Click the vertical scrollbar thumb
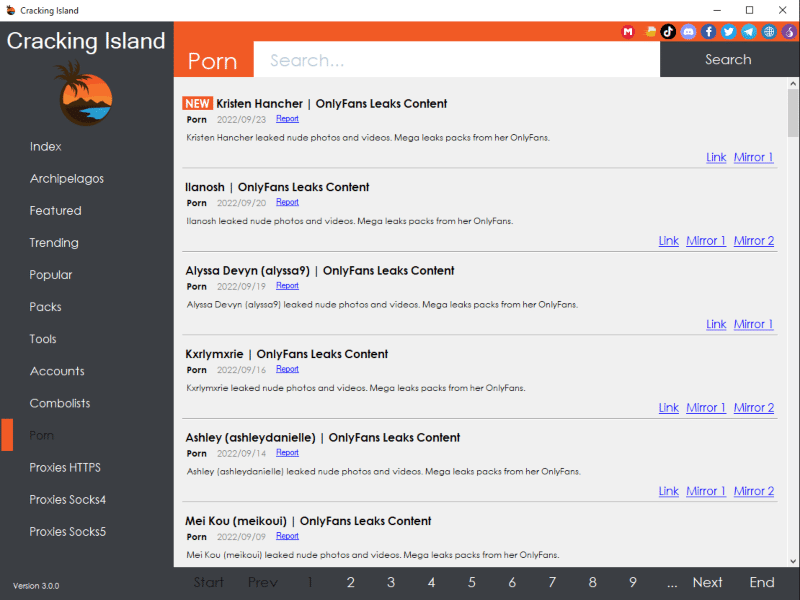This screenshot has height=600, width=800. [x=793, y=113]
